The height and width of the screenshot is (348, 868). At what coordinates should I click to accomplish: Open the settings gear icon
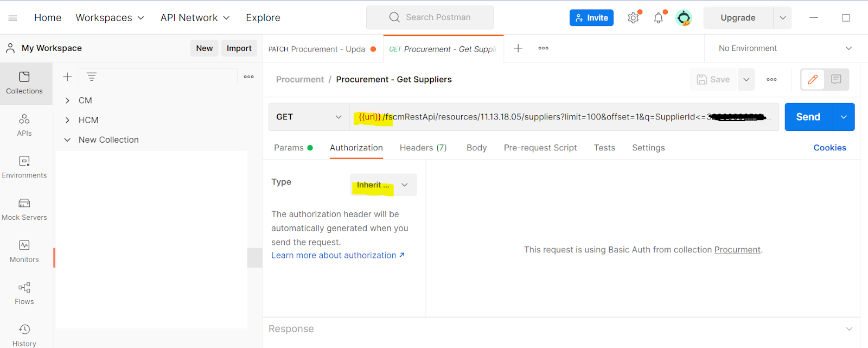(633, 18)
